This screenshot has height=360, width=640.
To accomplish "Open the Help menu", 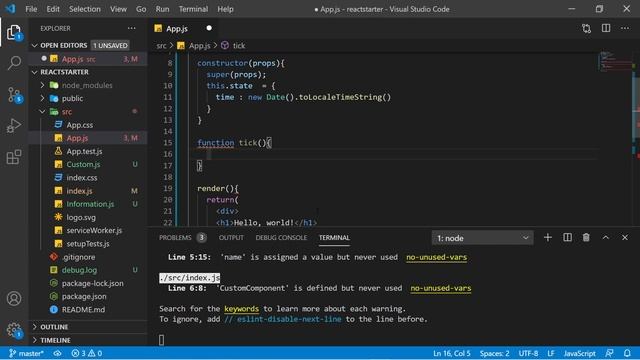I will (x=225, y=9).
